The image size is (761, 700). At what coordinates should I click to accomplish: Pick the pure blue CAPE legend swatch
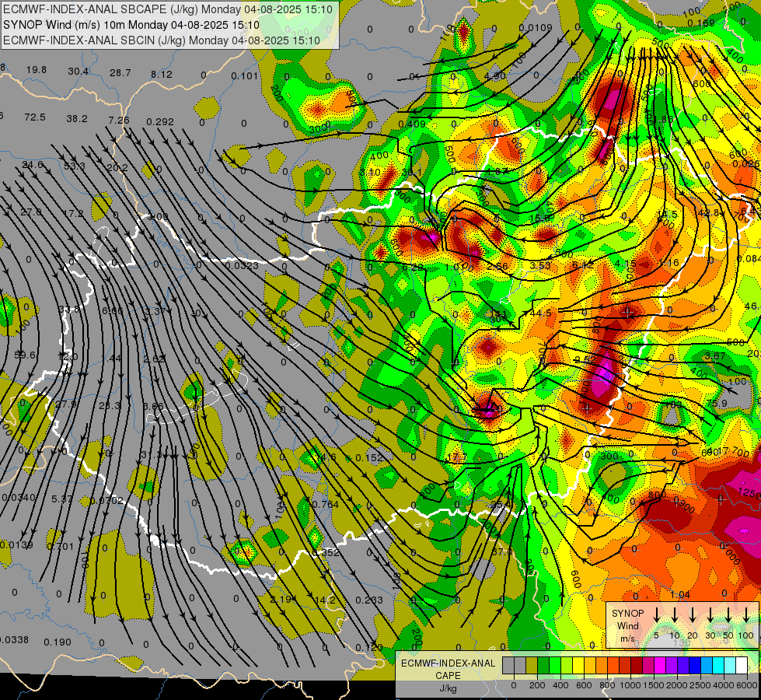(x=694, y=665)
